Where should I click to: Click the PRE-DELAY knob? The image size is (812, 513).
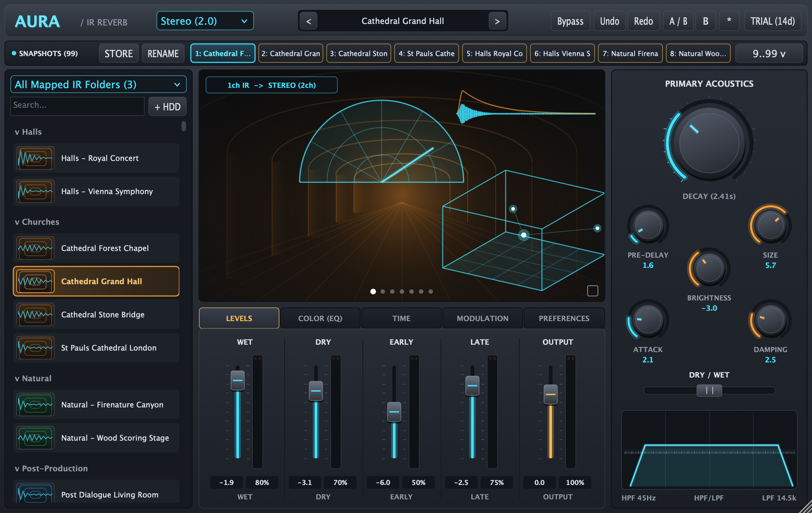click(648, 225)
